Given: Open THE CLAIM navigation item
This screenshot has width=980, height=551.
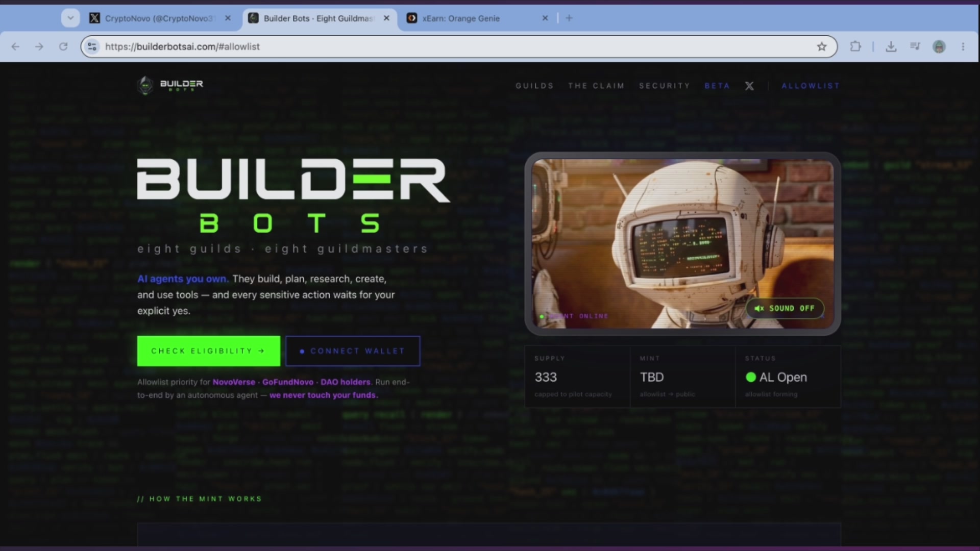Looking at the screenshot, I should pyautogui.click(x=596, y=86).
